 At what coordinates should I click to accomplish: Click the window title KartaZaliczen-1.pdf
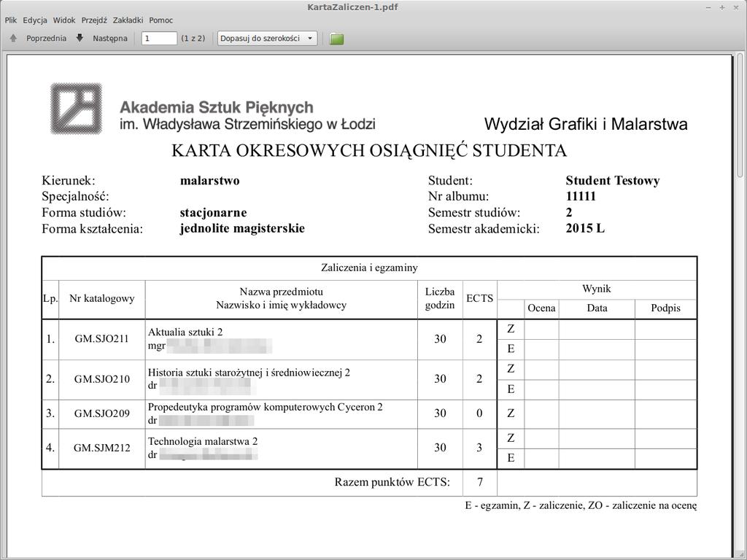click(x=352, y=7)
